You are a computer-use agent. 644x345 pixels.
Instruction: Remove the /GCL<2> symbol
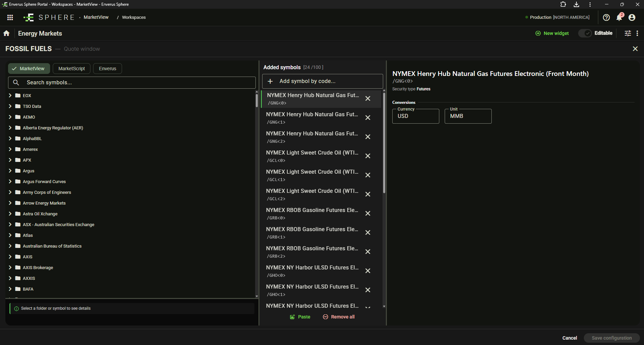click(x=368, y=194)
